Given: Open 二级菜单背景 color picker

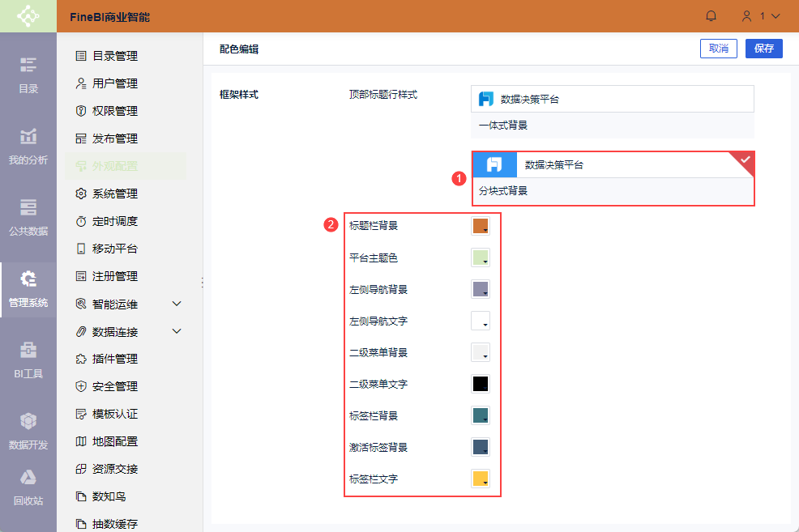Looking at the screenshot, I should pyautogui.click(x=481, y=352).
